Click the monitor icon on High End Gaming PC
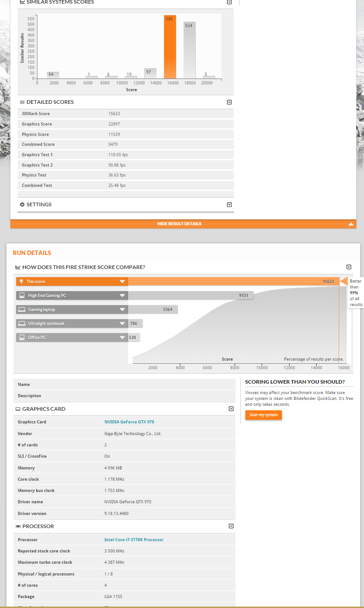 [21, 296]
